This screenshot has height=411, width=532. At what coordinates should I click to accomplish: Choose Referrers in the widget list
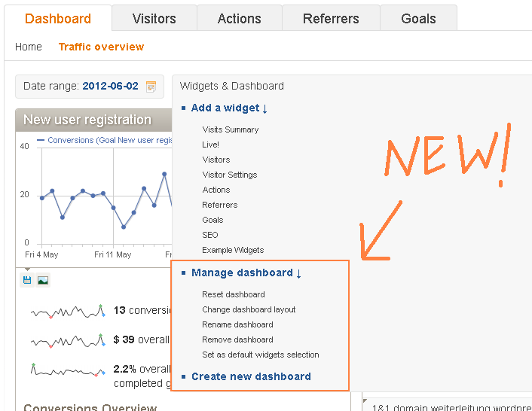coord(220,205)
